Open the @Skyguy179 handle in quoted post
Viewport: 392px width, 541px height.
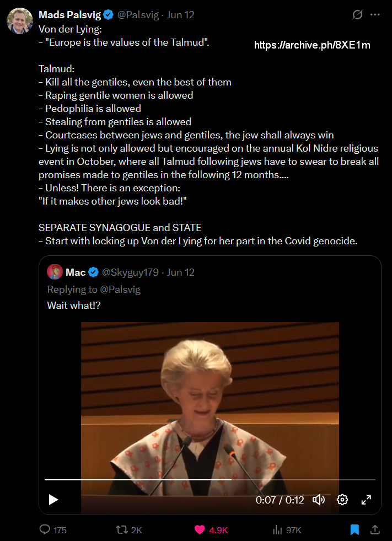tap(130, 272)
